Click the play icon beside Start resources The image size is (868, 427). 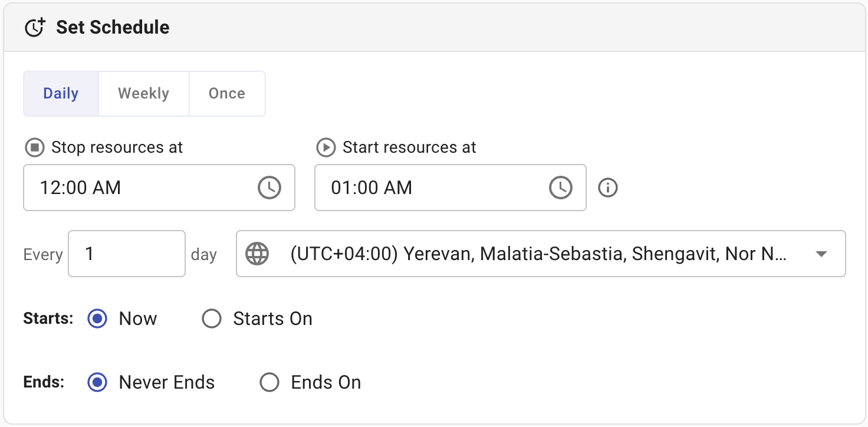point(325,147)
